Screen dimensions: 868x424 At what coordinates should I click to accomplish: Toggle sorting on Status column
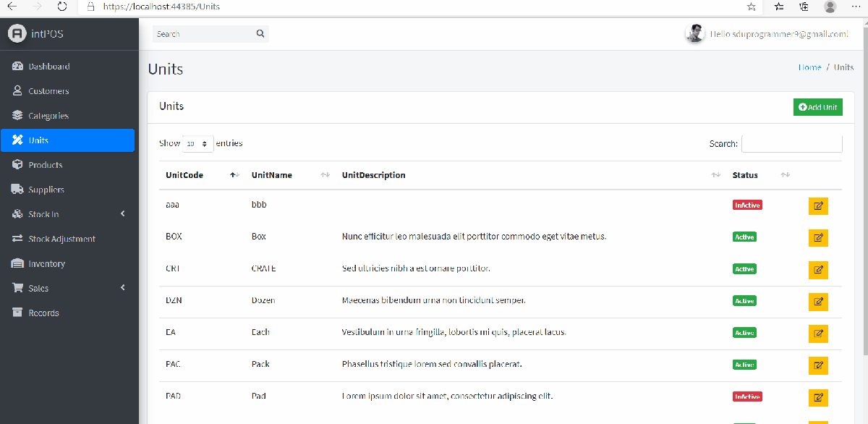(745, 175)
